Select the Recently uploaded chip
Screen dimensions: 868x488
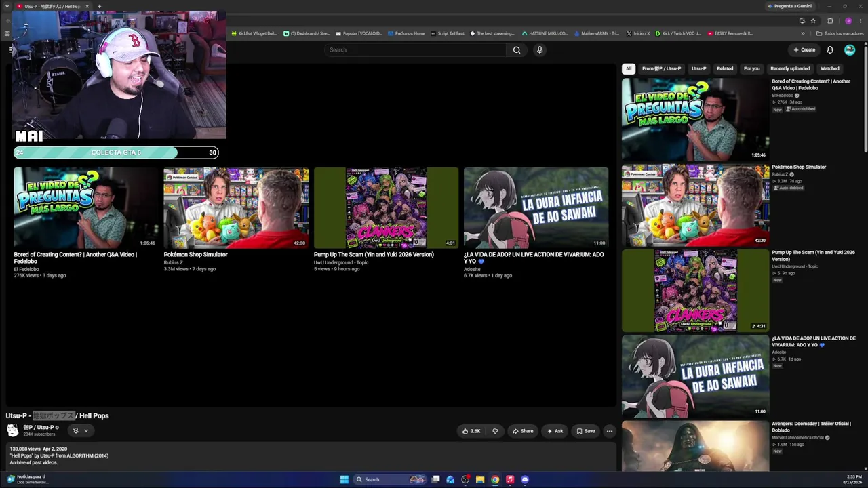click(x=790, y=68)
